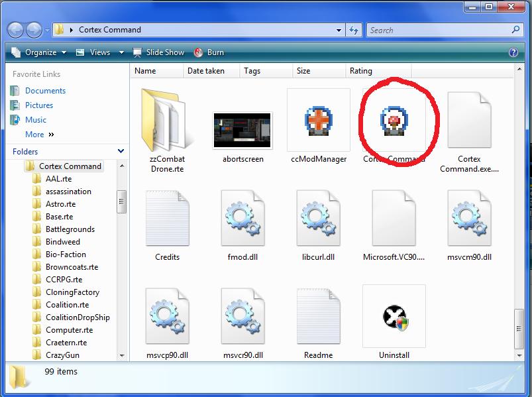The width and height of the screenshot is (532, 397).
Task: Select the libcurl.dll file icon
Action: pyautogui.click(x=318, y=220)
